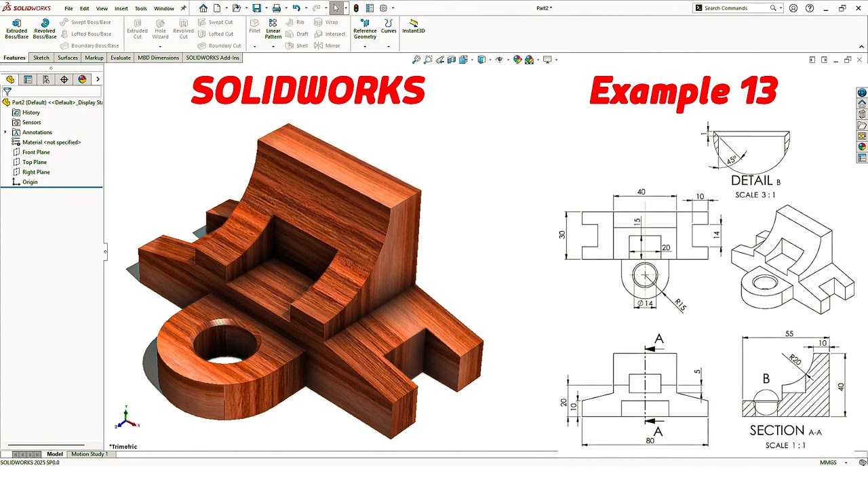The image size is (868, 488).
Task: Open the Insert menu
Action: (121, 9)
